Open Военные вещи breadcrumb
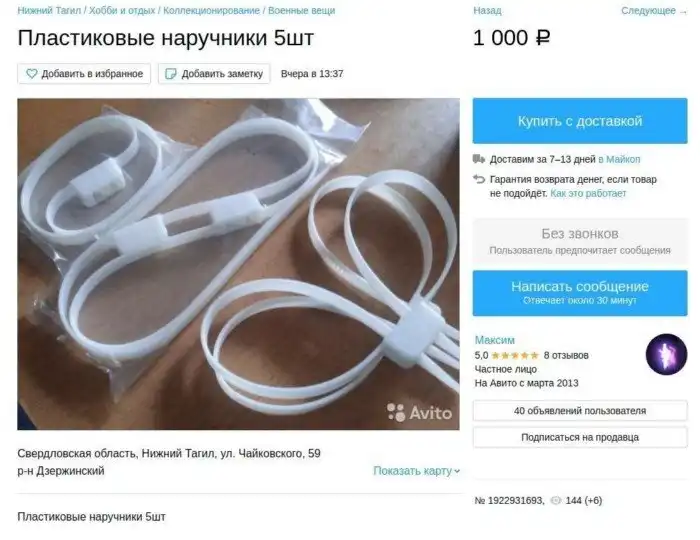This screenshot has width=700, height=540. pos(301,10)
